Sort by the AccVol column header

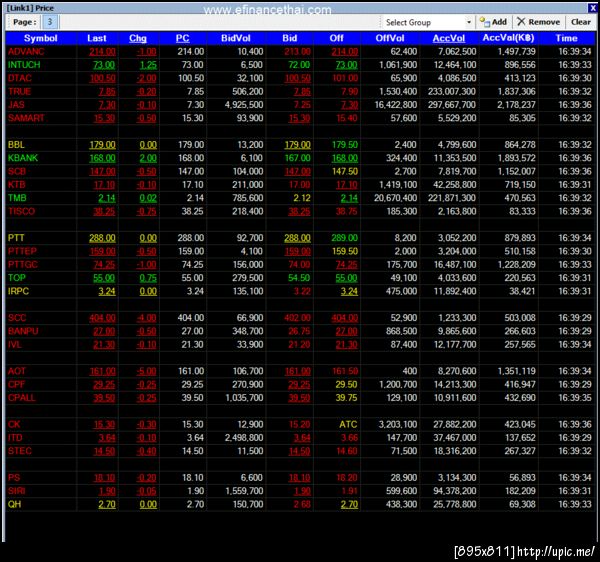449,38
